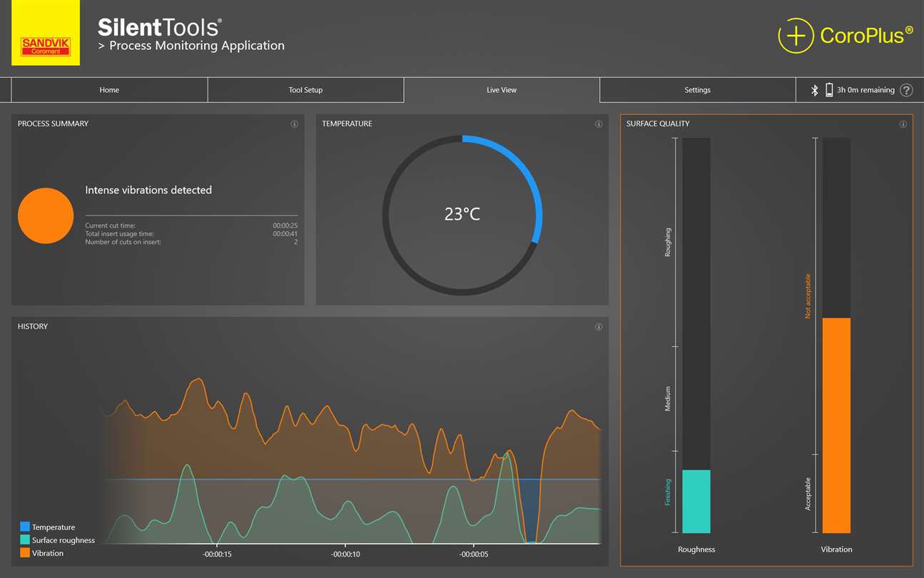Click the blue Temperature legend swatch

25,527
